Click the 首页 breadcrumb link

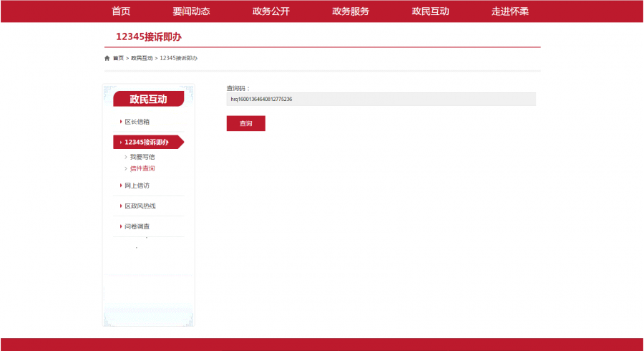(x=118, y=58)
